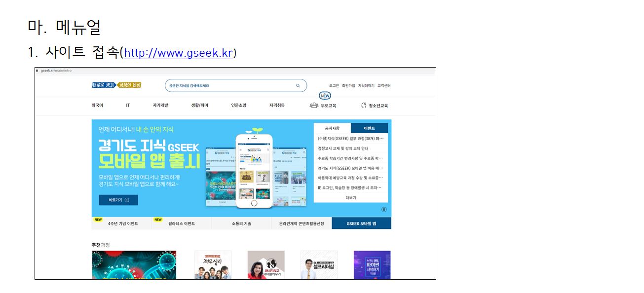Viewport: 644px width, 293px height.
Task: Select the 소통의 기술 banner tab
Action: 241,223
